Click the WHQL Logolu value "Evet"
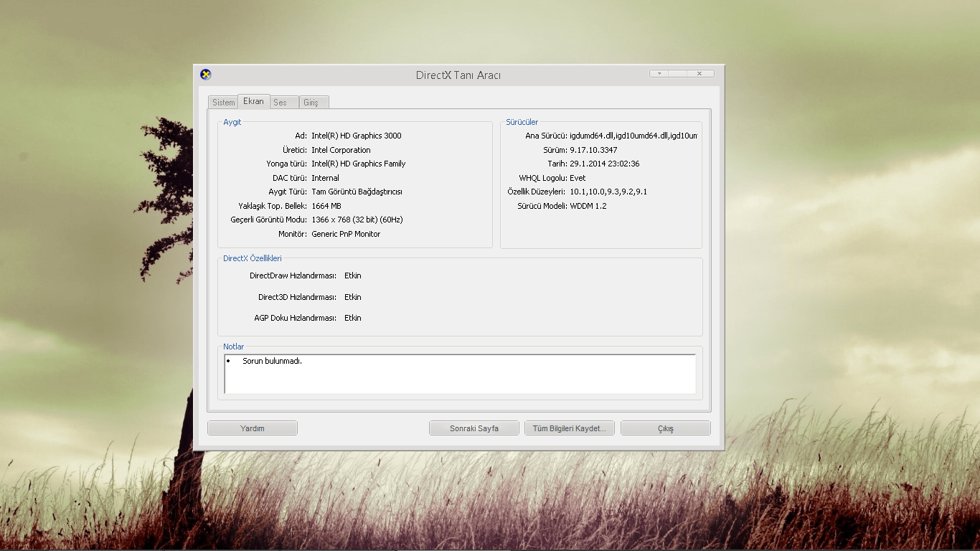The width and height of the screenshot is (980, 551). click(578, 178)
